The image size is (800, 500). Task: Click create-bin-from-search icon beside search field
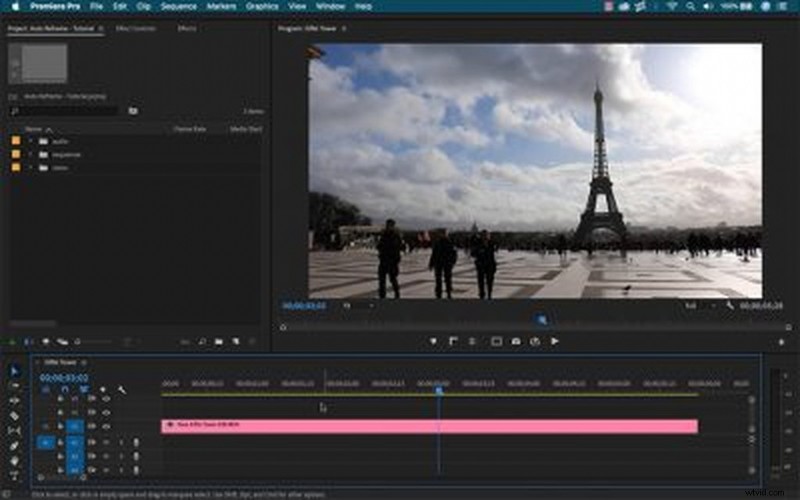[133, 111]
